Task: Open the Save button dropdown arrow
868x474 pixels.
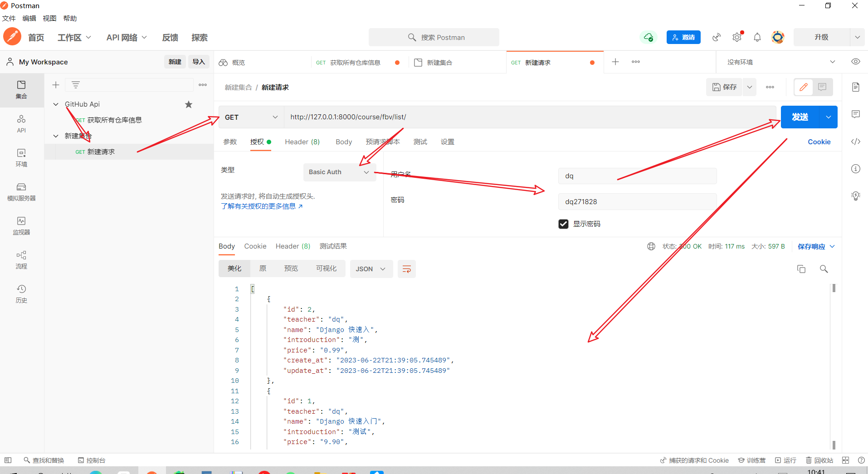Action: point(750,87)
